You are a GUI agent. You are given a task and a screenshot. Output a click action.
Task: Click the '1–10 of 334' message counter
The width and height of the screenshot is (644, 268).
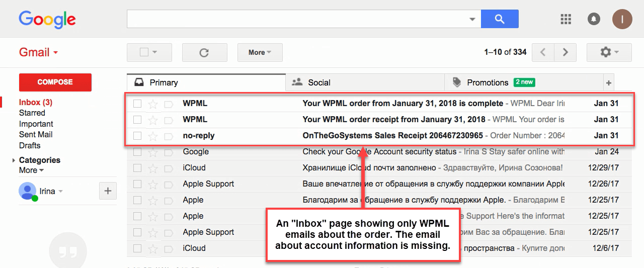[505, 52]
